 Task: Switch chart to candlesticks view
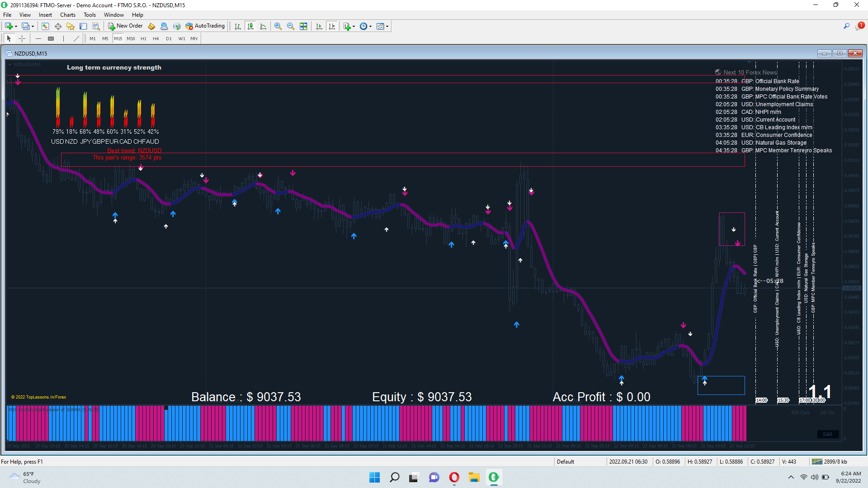[250, 26]
